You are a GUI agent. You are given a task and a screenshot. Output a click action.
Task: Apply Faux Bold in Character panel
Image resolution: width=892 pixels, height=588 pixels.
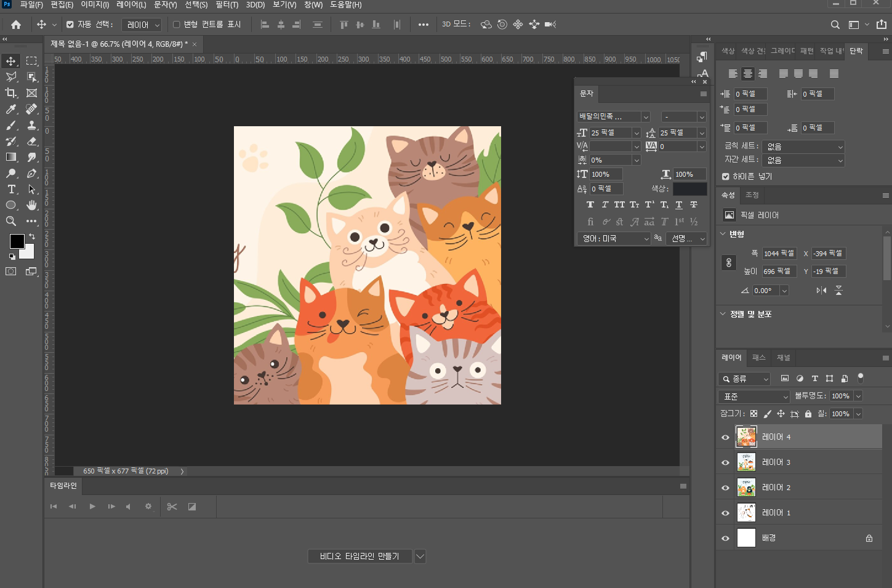point(590,205)
